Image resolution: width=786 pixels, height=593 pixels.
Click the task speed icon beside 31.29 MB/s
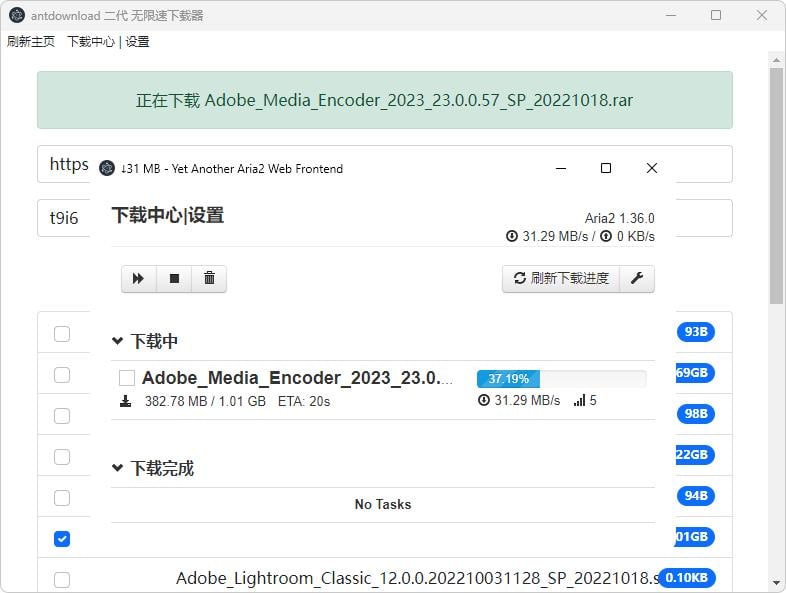click(x=483, y=400)
